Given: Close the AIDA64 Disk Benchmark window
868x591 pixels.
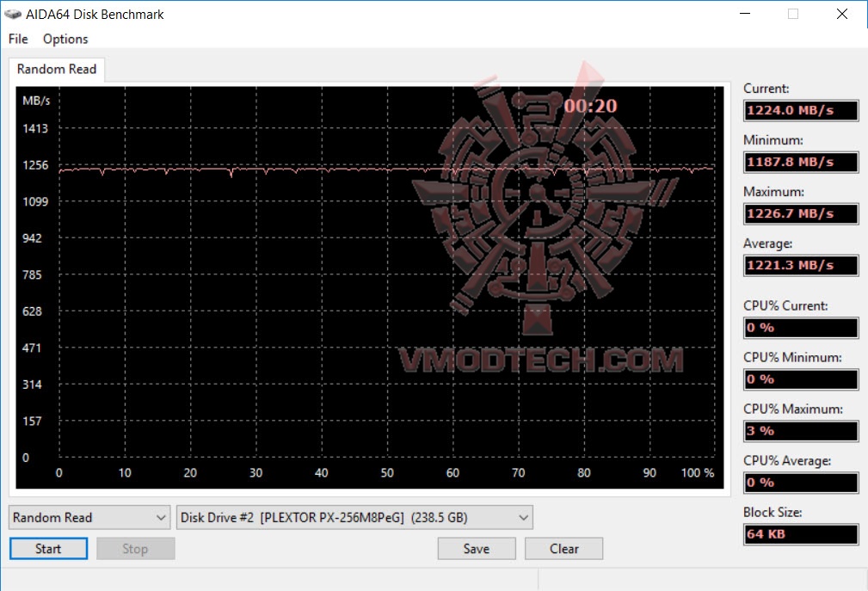Looking at the screenshot, I should [x=842, y=14].
